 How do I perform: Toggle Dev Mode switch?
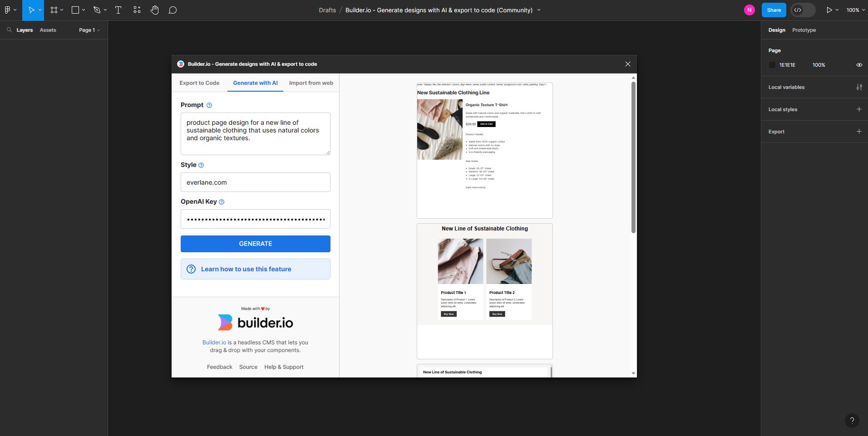click(x=803, y=10)
